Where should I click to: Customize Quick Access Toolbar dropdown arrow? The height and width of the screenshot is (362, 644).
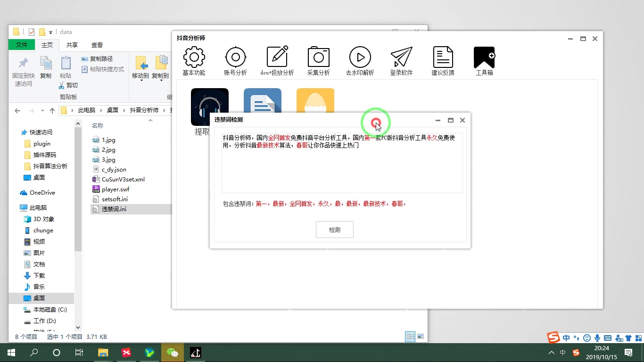coord(50,32)
